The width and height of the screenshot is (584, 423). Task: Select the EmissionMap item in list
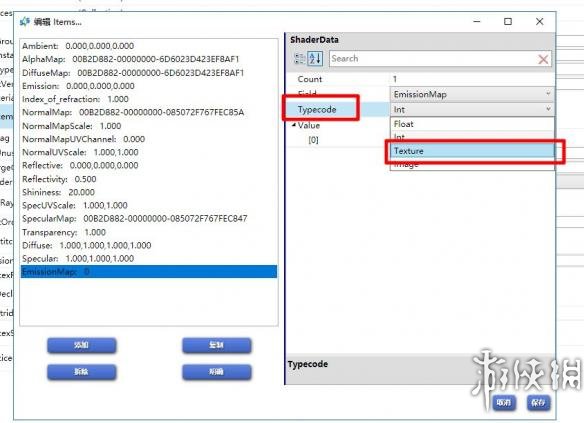coord(149,272)
